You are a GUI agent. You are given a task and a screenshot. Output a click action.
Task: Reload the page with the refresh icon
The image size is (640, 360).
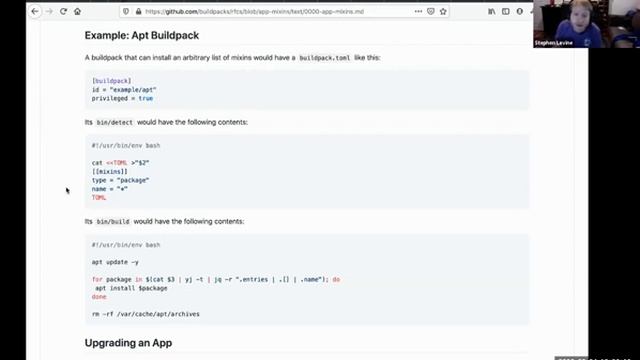[x=63, y=11]
